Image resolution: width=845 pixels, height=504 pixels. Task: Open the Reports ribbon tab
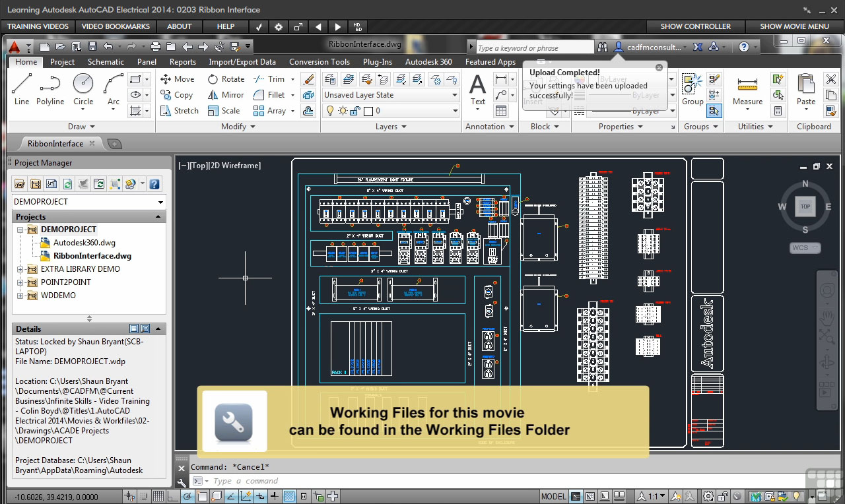coord(183,62)
